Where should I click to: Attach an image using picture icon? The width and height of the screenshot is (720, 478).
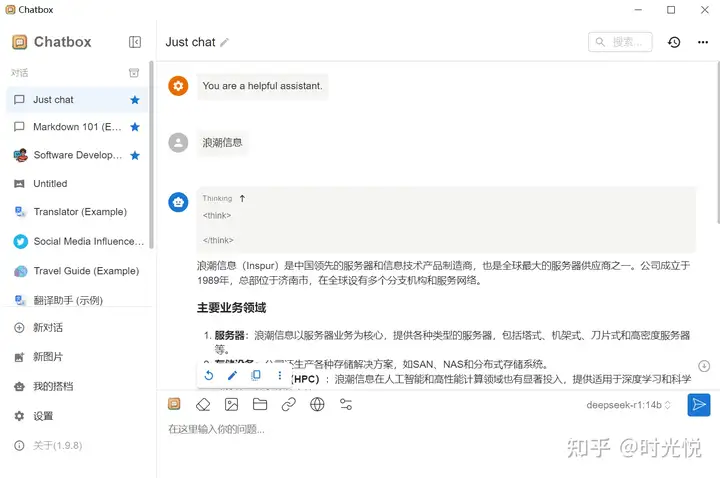[x=231, y=405]
